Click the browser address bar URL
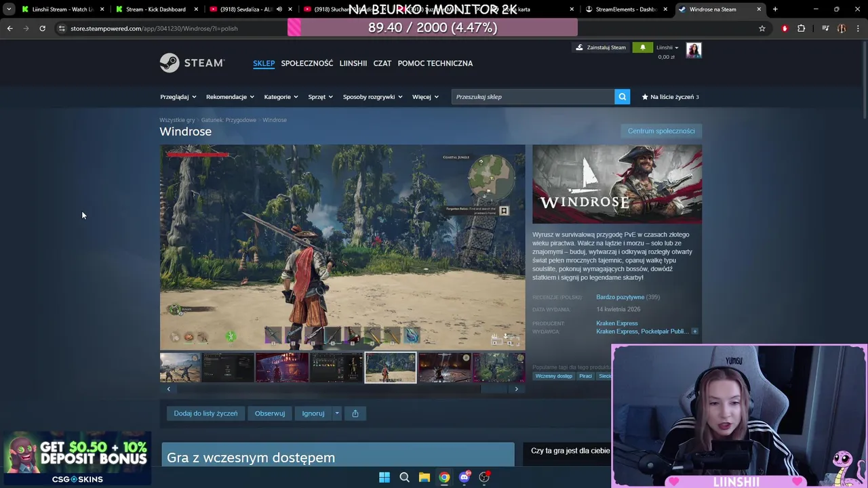The width and height of the screenshot is (868, 488). point(154,28)
